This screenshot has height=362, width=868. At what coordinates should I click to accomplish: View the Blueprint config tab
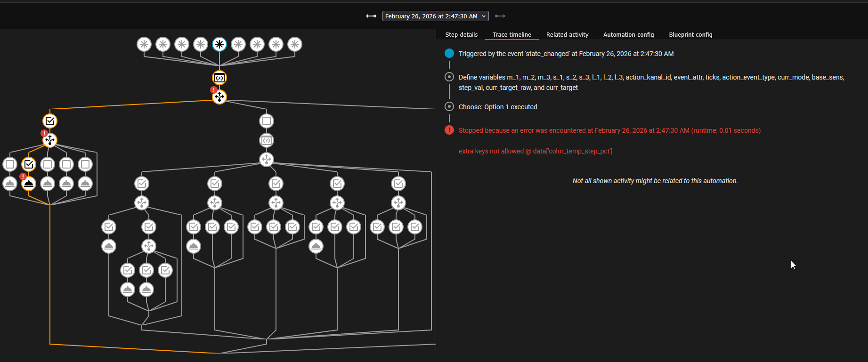click(690, 35)
